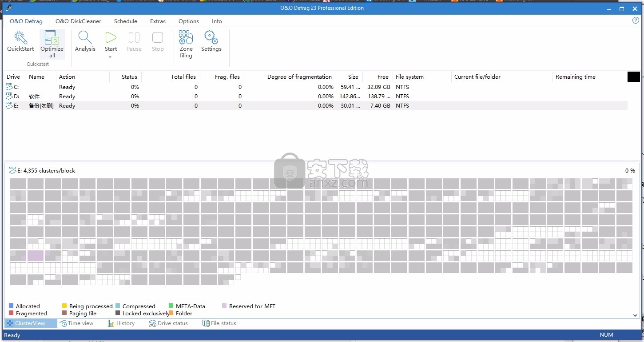The width and height of the screenshot is (644, 342).
Task: Run Optimize all drives
Action: point(52,44)
